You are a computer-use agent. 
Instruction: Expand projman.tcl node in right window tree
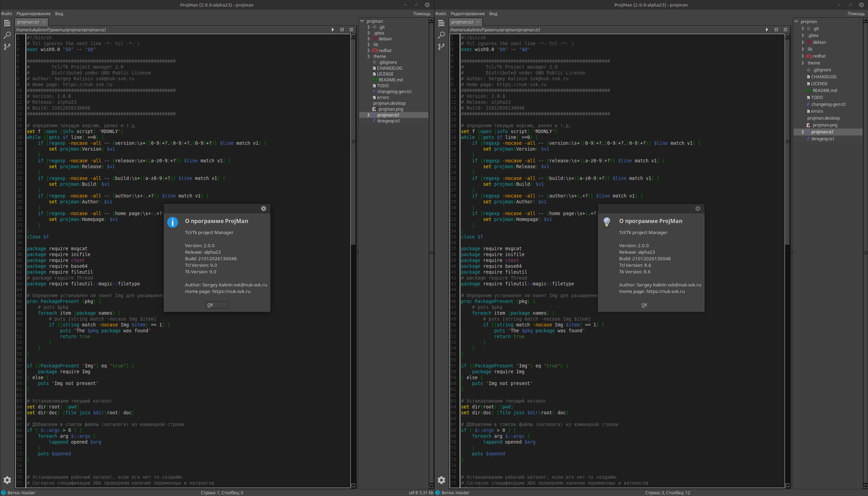803,132
